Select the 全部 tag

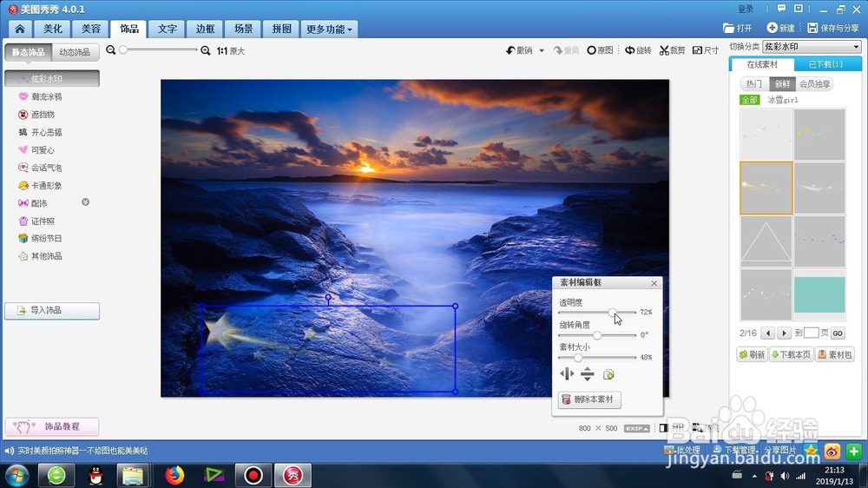tap(750, 100)
